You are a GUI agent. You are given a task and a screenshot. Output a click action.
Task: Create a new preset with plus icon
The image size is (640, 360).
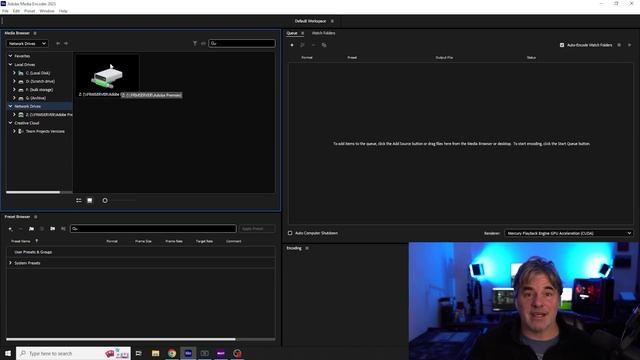click(11, 229)
